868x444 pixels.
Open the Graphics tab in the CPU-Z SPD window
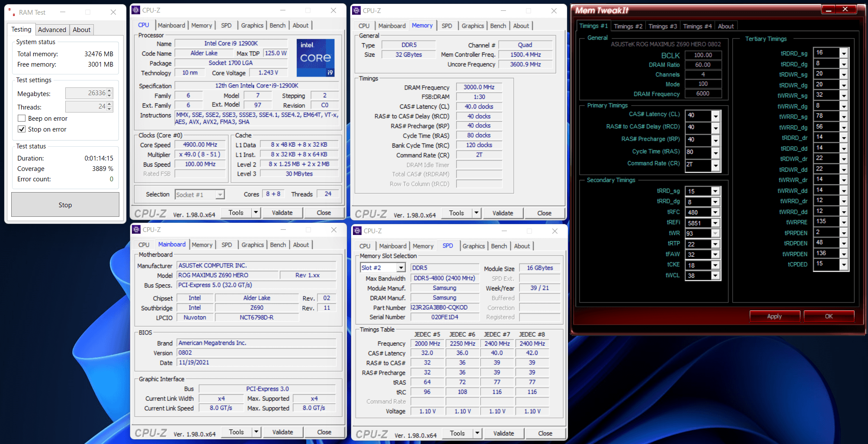click(x=474, y=246)
